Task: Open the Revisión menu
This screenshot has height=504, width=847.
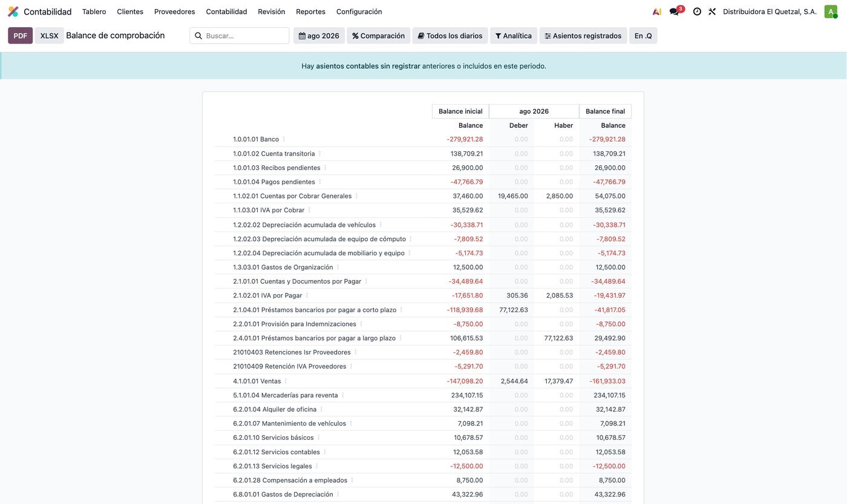Action: coord(271,11)
